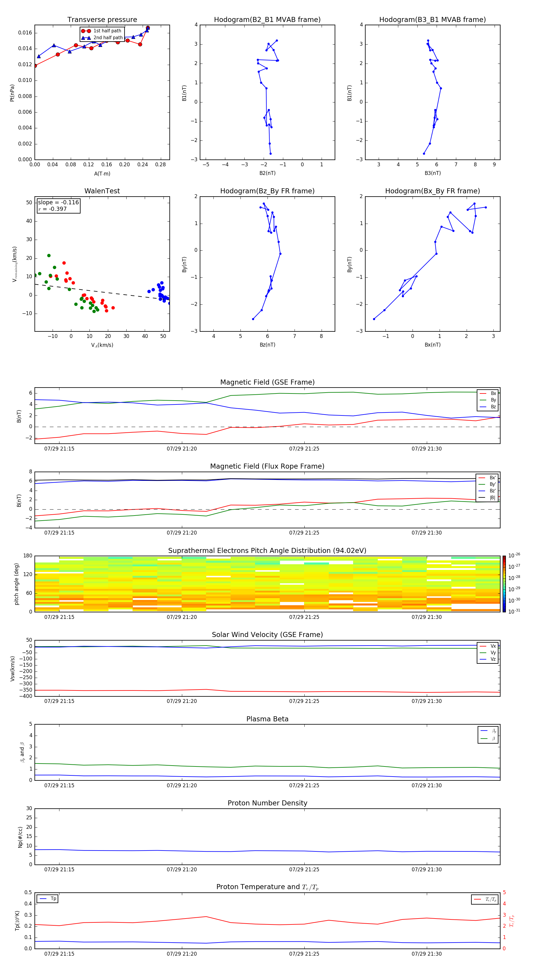This screenshot has width=535, height=980.
Task: Select the "slope = -0.116" annotation
Action: (58, 203)
